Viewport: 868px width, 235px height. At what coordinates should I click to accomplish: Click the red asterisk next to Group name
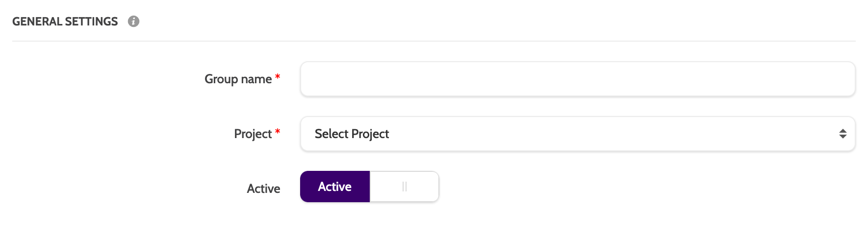click(x=278, y=77)
